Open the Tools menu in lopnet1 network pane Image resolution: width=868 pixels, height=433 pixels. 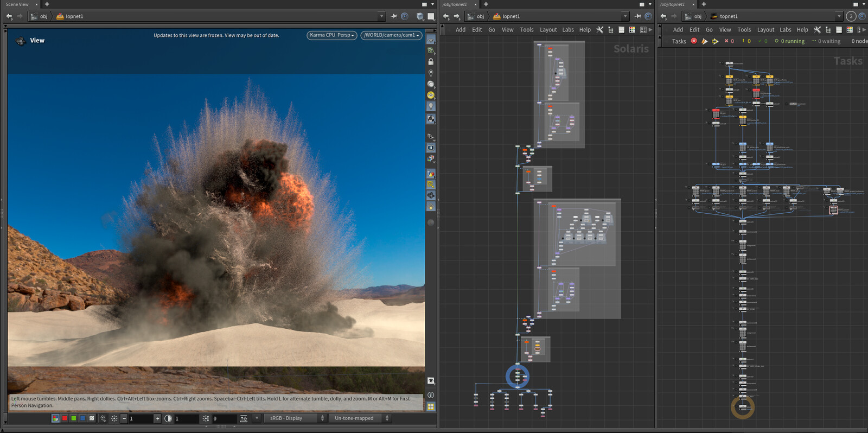click(x=527, y=30)
